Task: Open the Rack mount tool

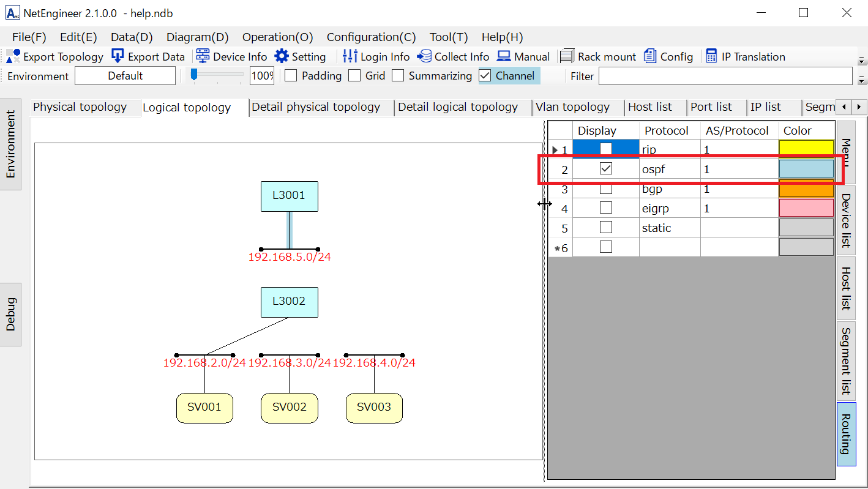Action: tap(567, 56)
